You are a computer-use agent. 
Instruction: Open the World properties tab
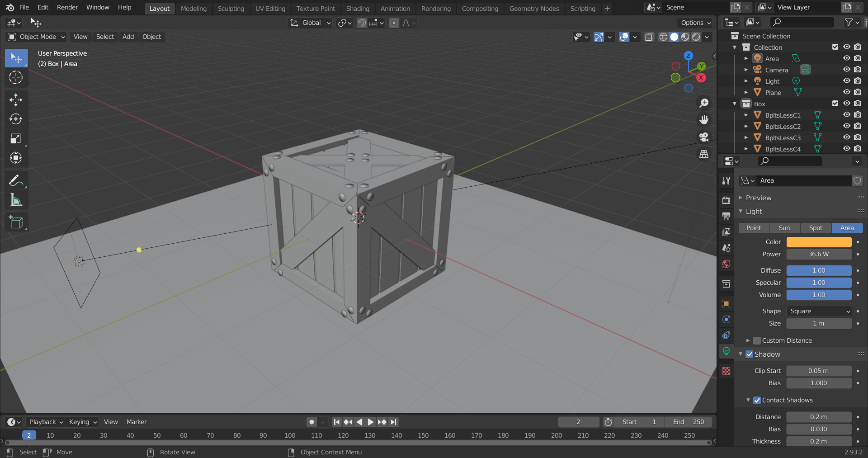726,264
